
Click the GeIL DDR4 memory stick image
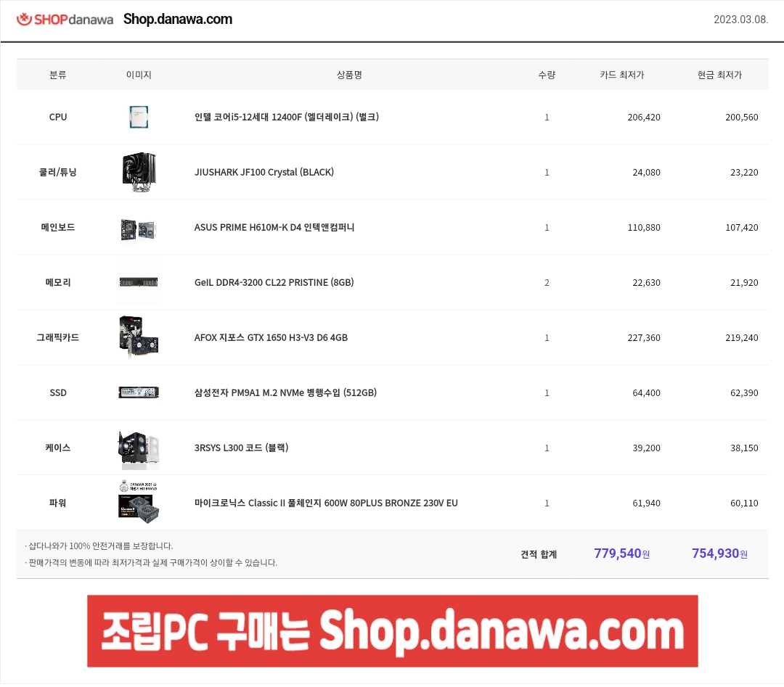[x=139, y=282]
